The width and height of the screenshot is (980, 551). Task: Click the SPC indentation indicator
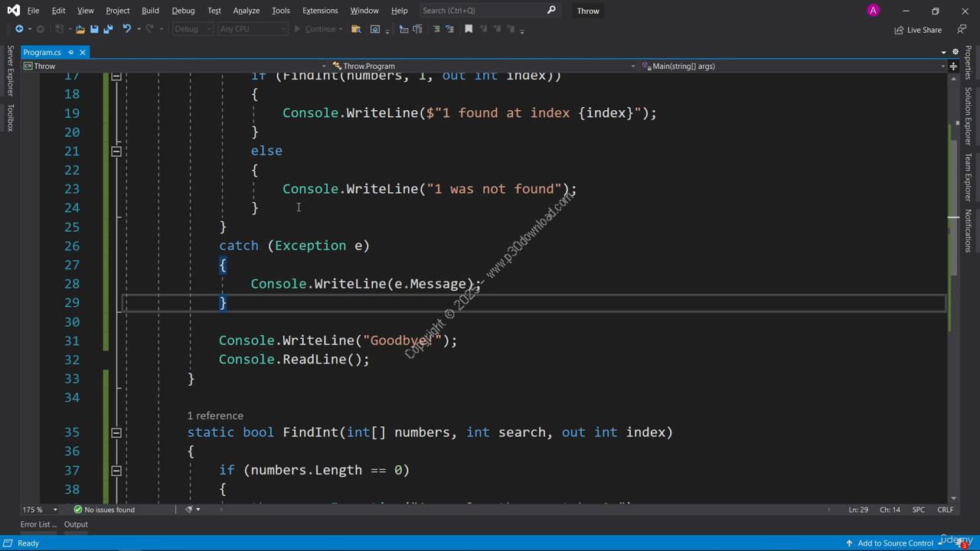(x=918, y=510)
